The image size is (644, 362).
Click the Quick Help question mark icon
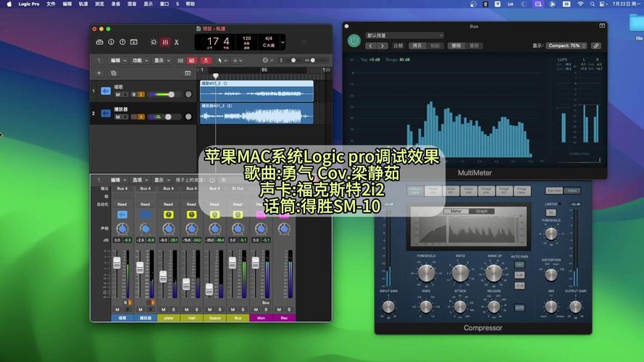(122, 42)
